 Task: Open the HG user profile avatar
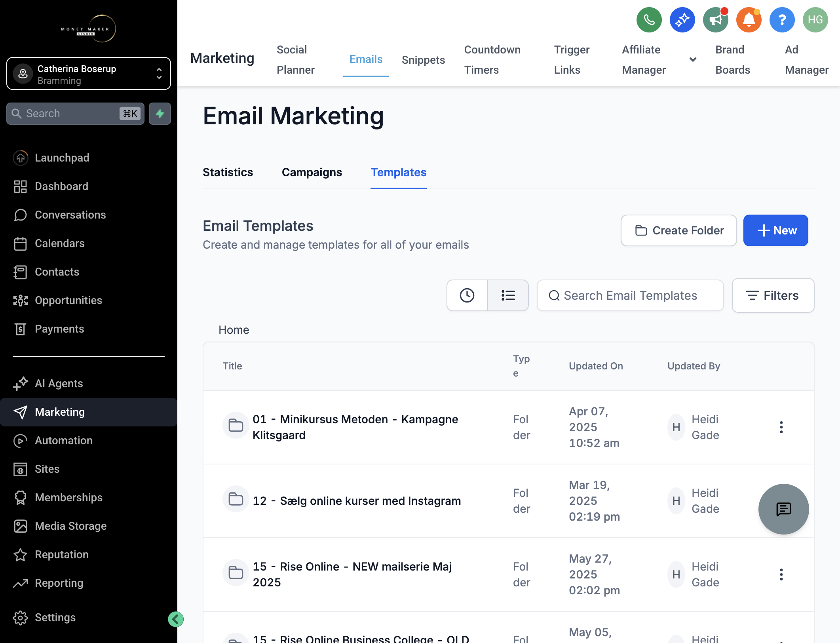click(x=815, y=20)
